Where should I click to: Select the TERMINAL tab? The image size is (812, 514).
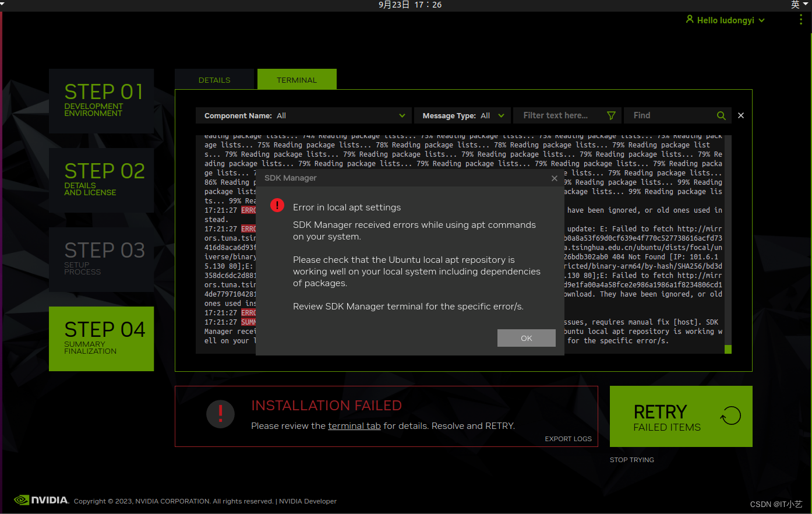point(297,80)
